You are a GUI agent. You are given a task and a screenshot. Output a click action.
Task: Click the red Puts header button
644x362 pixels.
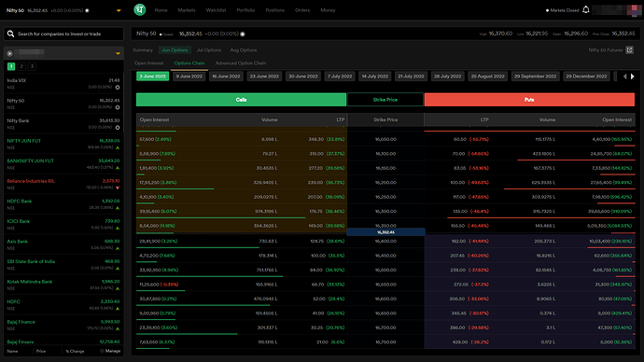[x=529, y=99]
